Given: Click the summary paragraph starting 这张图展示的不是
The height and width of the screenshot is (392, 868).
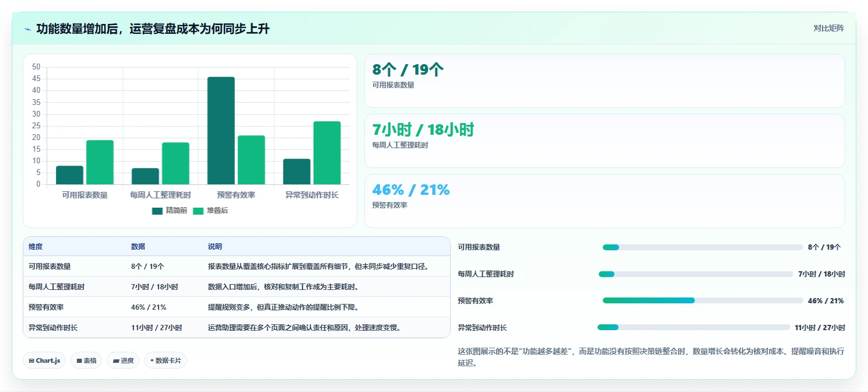Looking at the screenshot, I should click(651, 357).
